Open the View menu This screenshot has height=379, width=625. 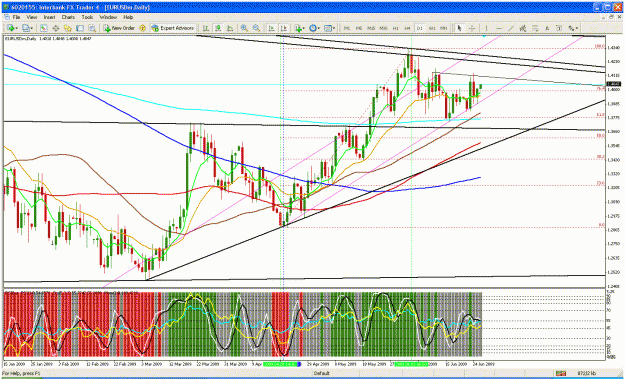pyautogui.click(x=31, y=18)
